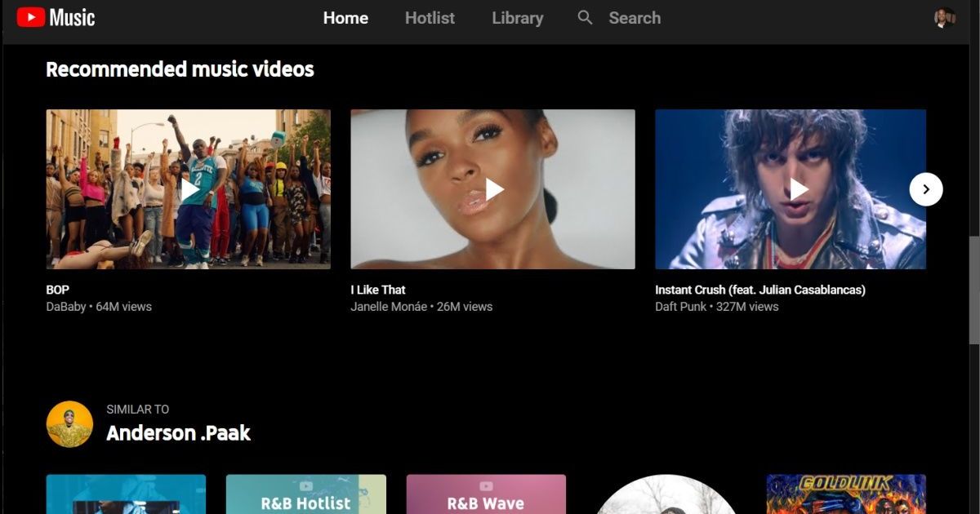
Task: Open the BOP video title link
Action: pyautogui.click(x=58, y=290)
